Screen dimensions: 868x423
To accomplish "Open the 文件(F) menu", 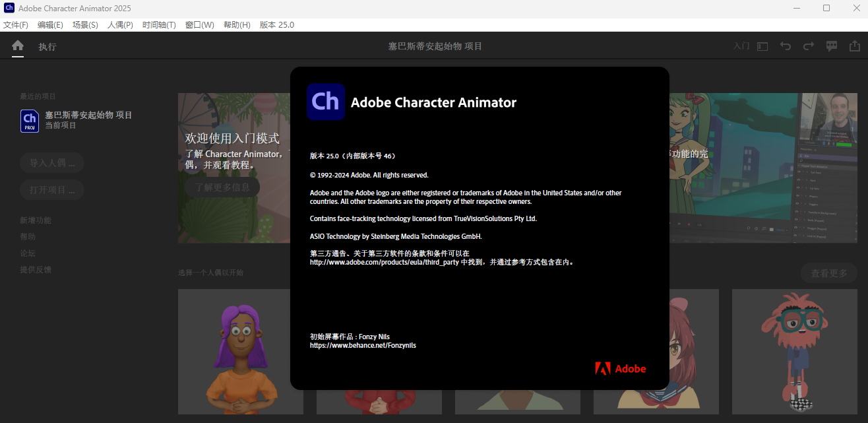I will tap(16, 25).
